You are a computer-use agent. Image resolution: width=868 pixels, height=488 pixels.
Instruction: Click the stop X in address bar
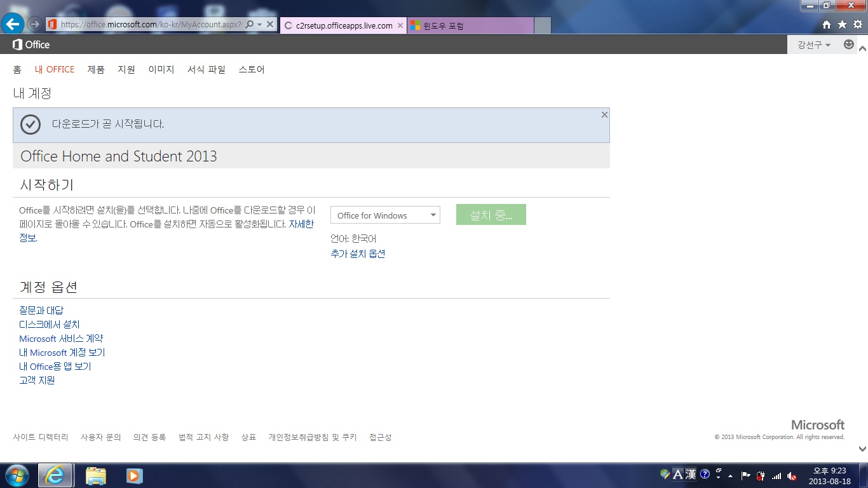pos(270,24)
